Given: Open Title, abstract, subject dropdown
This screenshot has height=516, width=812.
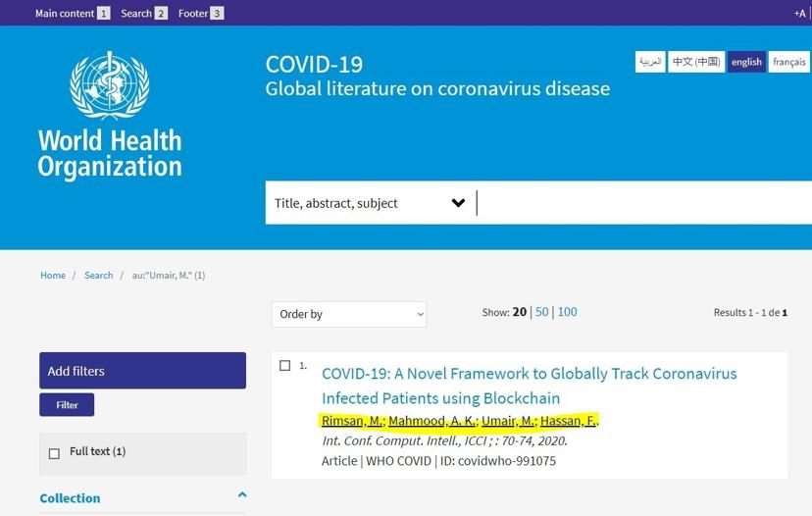Looking at the screenshot, I should [x=370, y=203].
